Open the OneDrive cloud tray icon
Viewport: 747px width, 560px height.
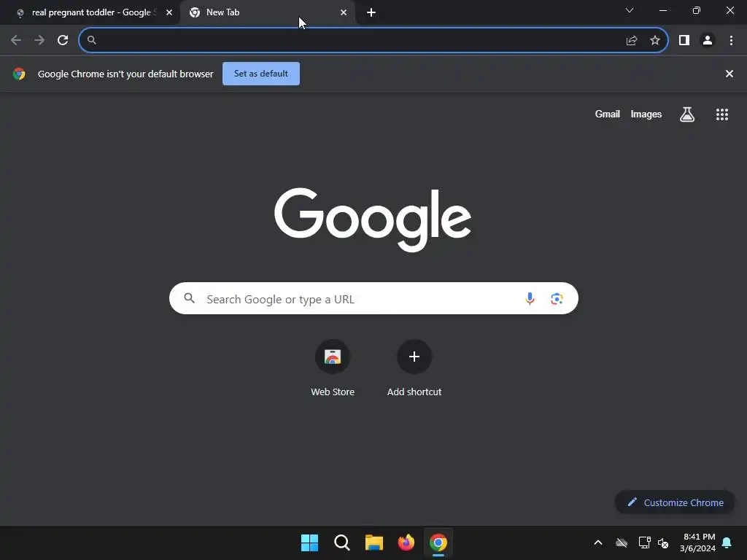622,542
